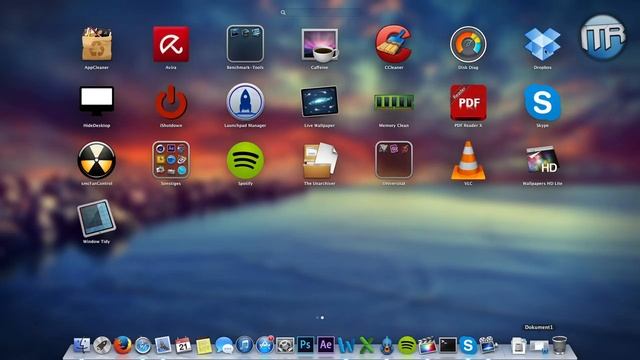Open After Effects from the Dock
The width and height of the screenshot is (640, 360).
[x=326, y=345]
